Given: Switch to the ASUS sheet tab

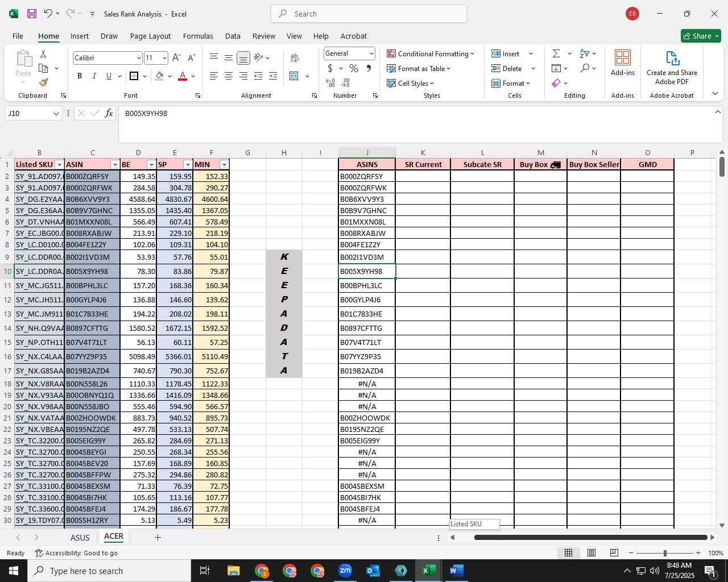Looking at the screenshot, I should (x=80, y=537).
